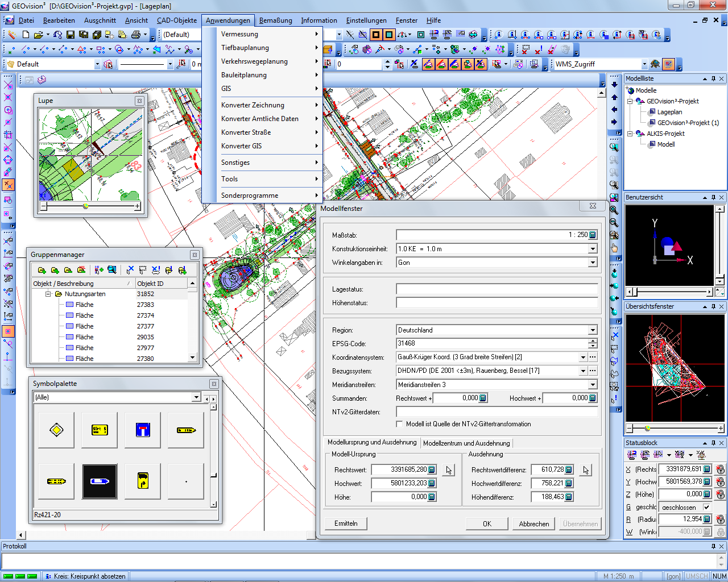This screenshot has height=582, width=728.
Task: Select the blue dead-end sign symbol
Action: point(143,430)
